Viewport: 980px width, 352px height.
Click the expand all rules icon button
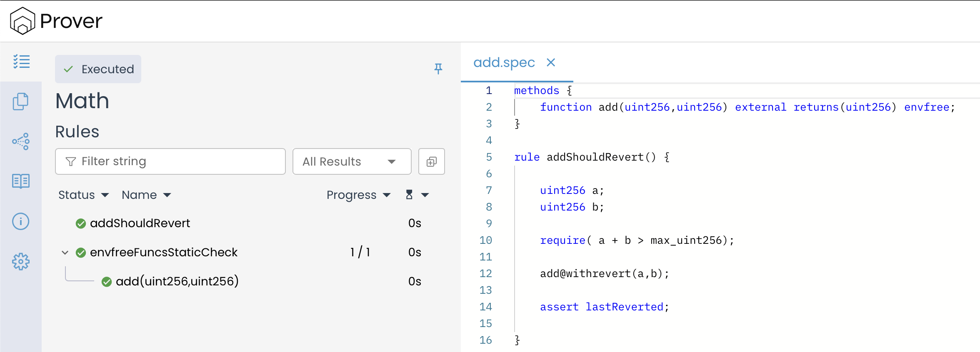click(x=431, y=161)
